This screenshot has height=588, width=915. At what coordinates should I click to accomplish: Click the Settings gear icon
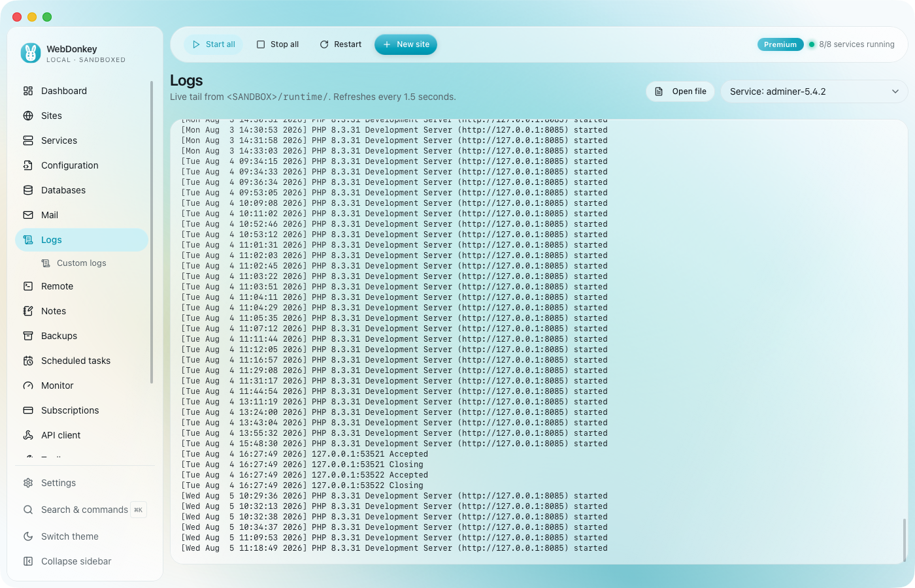click(x=28, y=483)
